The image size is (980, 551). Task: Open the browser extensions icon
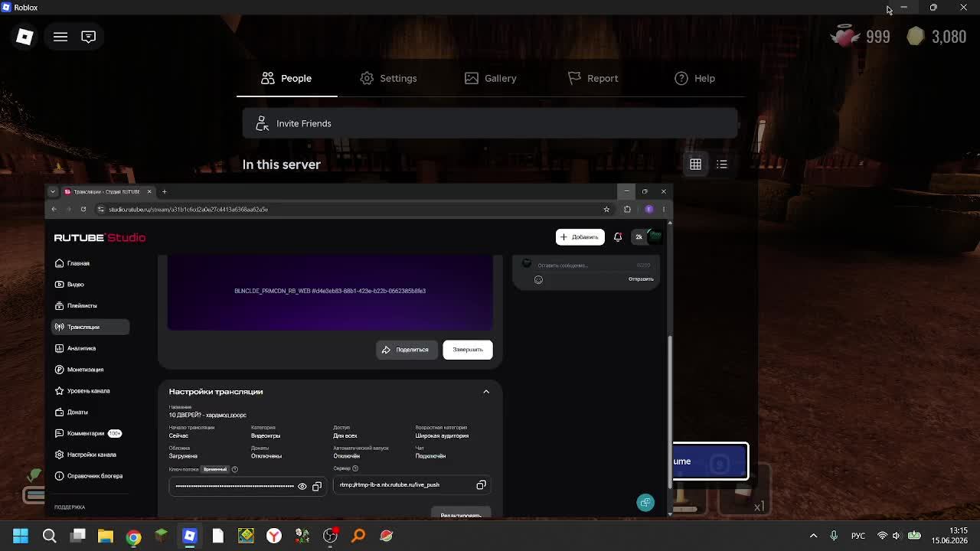[x=627, y=209]
